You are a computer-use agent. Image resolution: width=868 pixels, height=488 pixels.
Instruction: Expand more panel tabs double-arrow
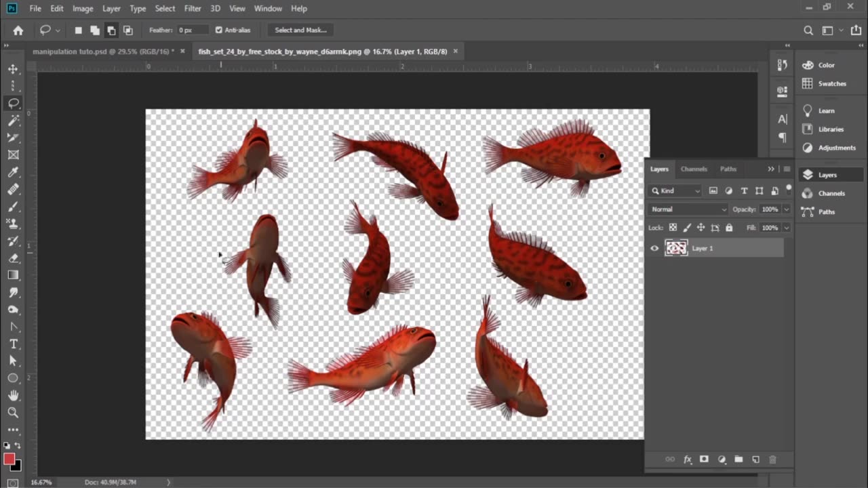coord(771,169)
